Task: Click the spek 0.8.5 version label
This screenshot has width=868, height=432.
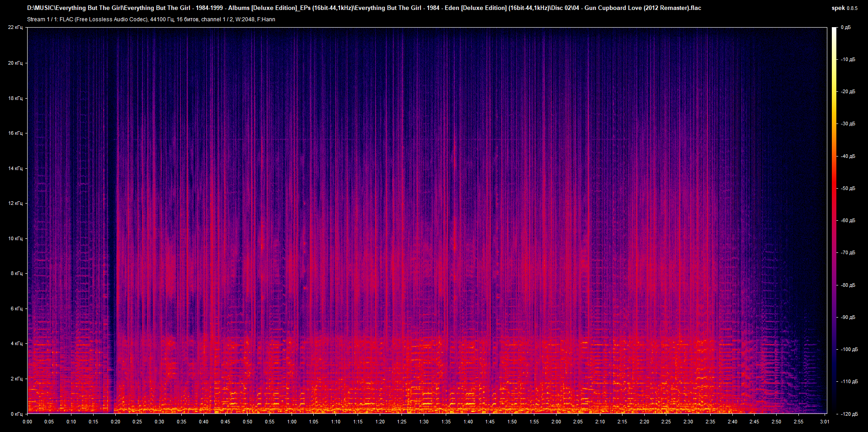Action: tap(844, 8)
